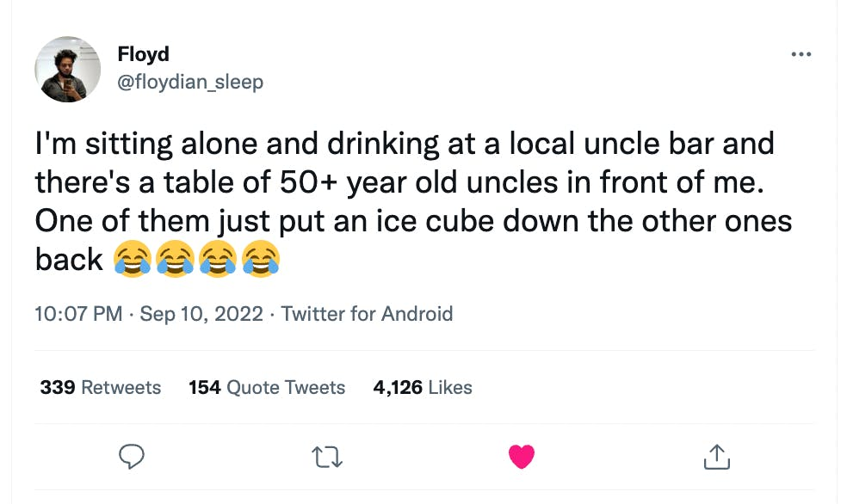The image size is (847, 504).
Task: Click the second laughing-crying emoji
Action: pos(176,259)
